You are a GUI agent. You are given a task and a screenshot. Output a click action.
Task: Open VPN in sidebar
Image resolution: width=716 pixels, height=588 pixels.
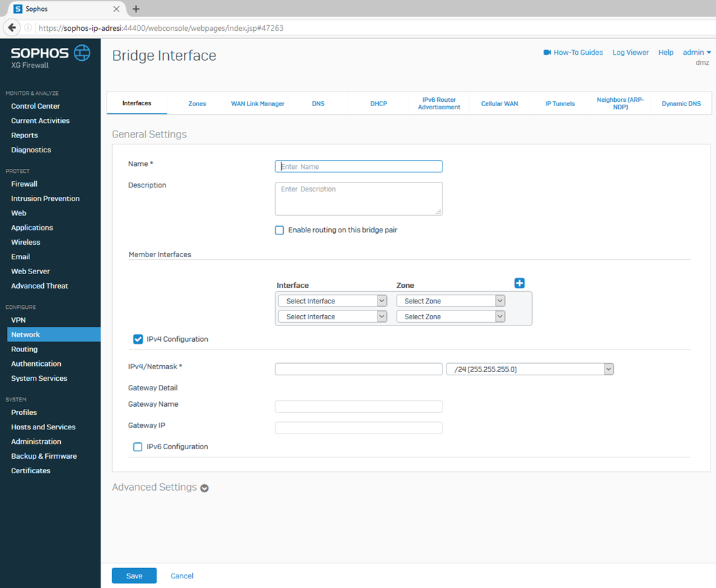18,320
